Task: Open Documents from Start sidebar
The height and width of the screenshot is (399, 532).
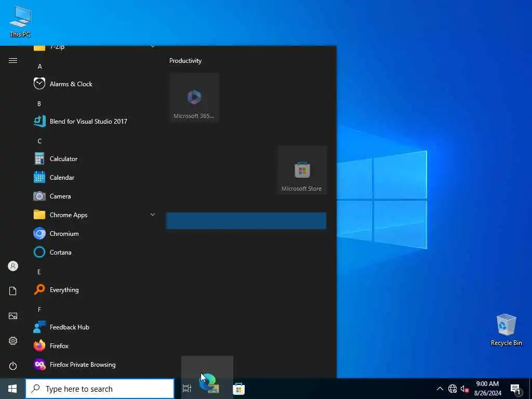Action: [x=13, y=291]
